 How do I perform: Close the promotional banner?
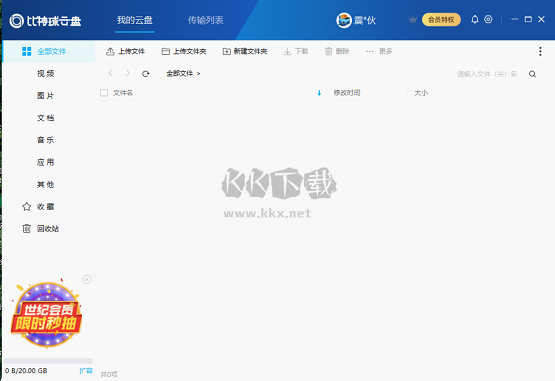pyautogui.click(x=87, y=279)
